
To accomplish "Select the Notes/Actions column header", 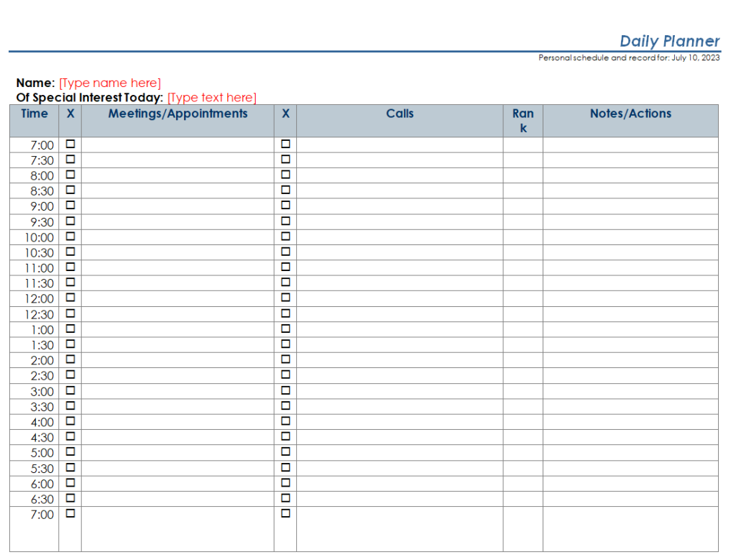I will coord(630,114).
